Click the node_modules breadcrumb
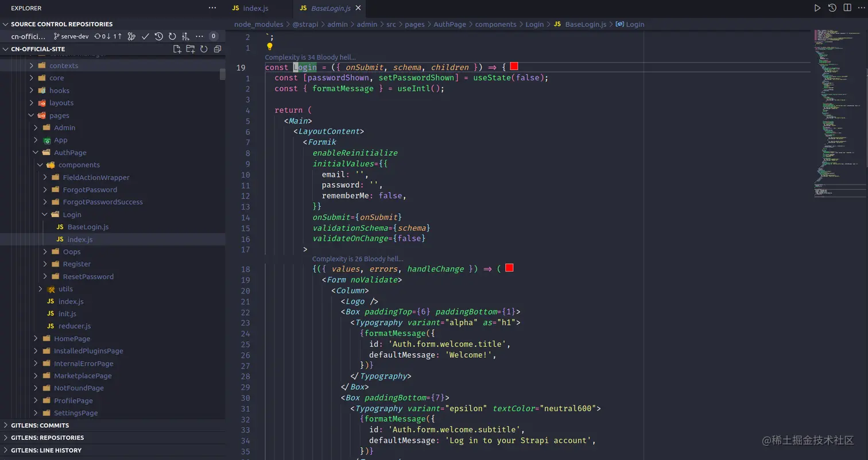The width and height of the screenshot is (868, 460). pyautogui.click(x=258, y=24)
